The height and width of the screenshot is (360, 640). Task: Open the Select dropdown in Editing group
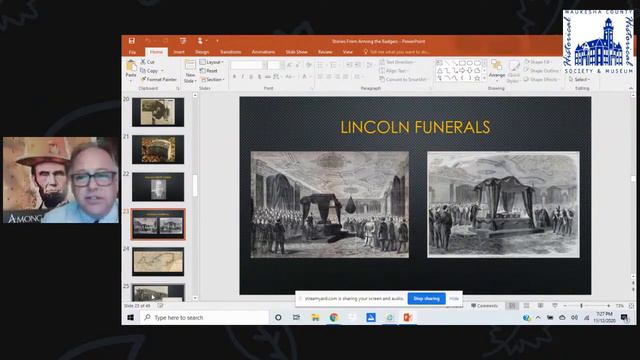(x=579, y=79)
